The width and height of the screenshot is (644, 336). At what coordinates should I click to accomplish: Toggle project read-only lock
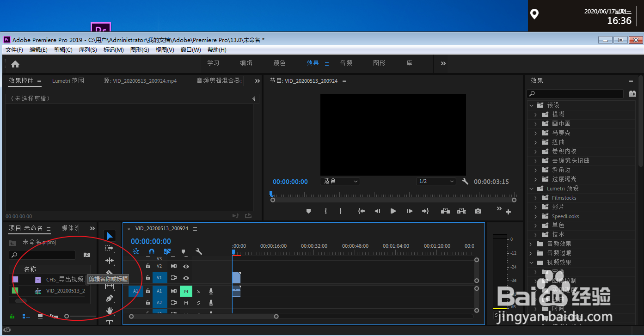click(x=12, y=316)
